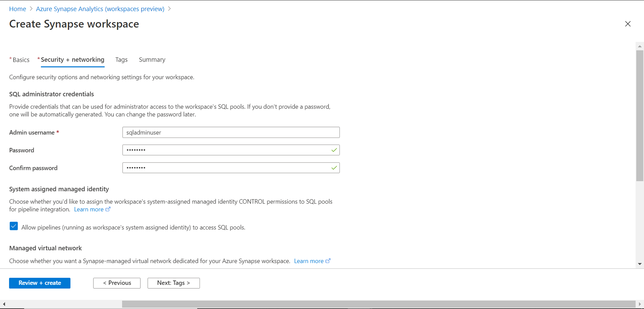The image size is (644, 309).
Task: Navigate to Home breadcrumb link
Action: click(17, 9)
